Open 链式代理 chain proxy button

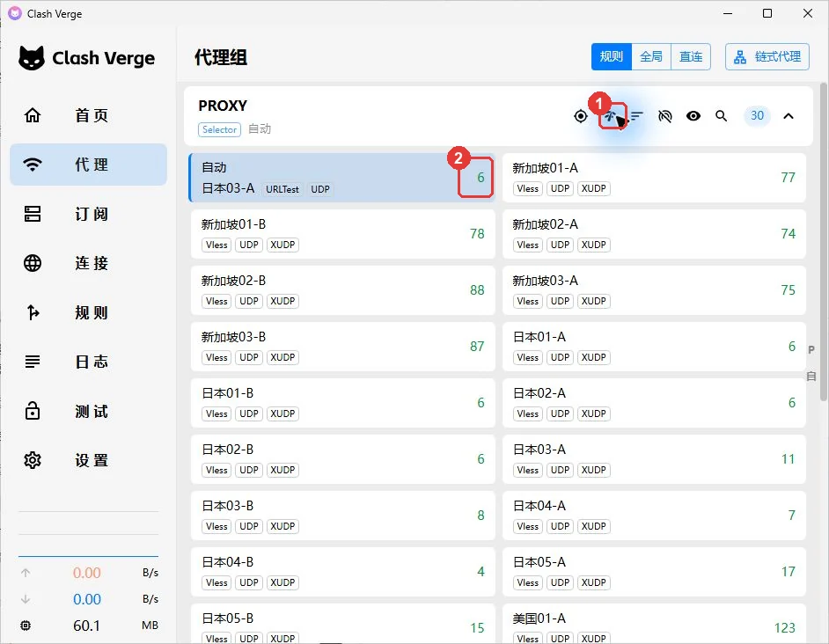click(767, 56)
